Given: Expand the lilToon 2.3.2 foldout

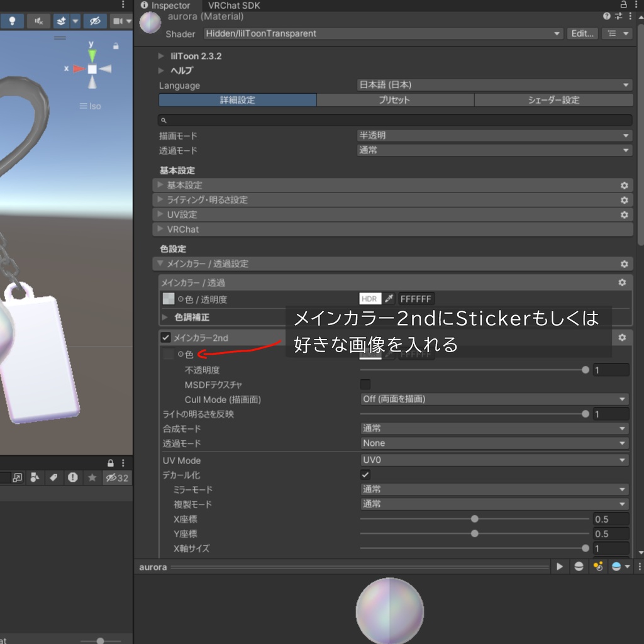Looking at the screenshot, I should (161, 56).
